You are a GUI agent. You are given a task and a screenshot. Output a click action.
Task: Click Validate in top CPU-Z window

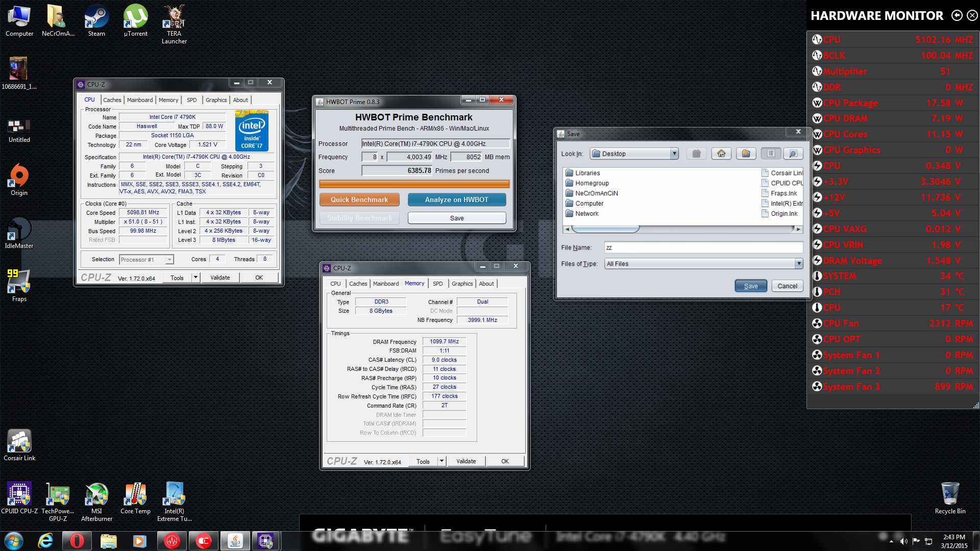point(220,278)
